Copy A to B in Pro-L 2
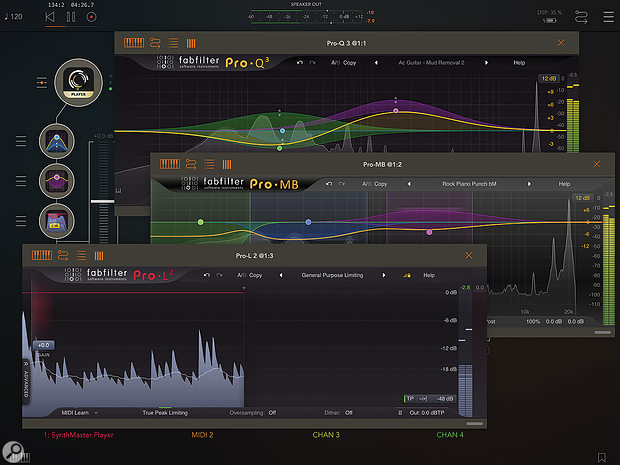This screenshot has height=465, width=620. [255, 275]
